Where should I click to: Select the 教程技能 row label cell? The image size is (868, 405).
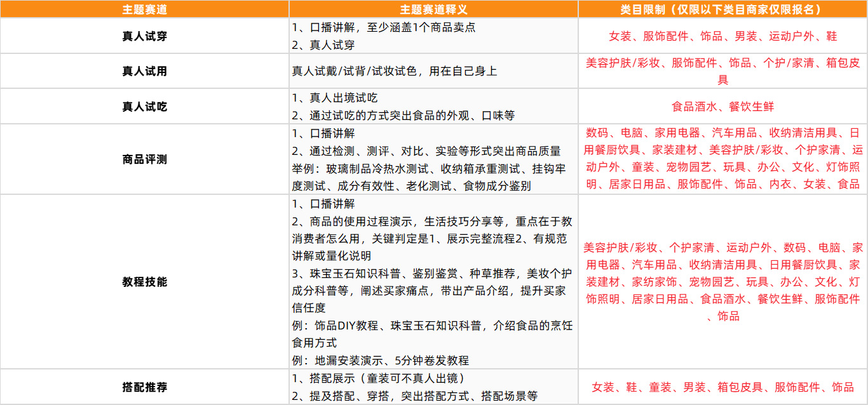click(144, 281)
